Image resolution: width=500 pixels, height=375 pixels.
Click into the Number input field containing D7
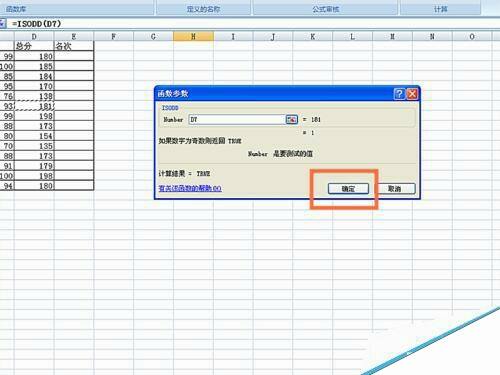click(x=237, y=119)
